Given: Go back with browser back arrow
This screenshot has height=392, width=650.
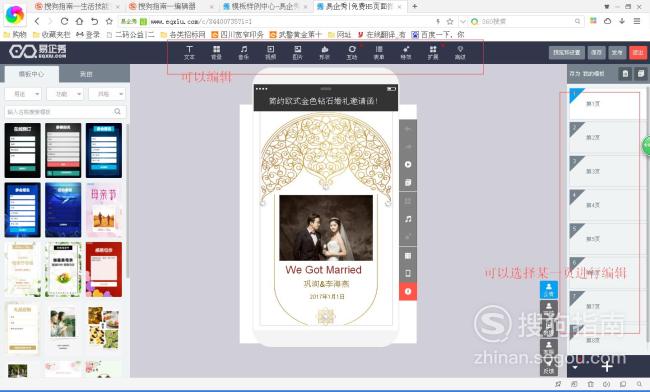Looking at the screenshot, I should click(x=37, y=21).
